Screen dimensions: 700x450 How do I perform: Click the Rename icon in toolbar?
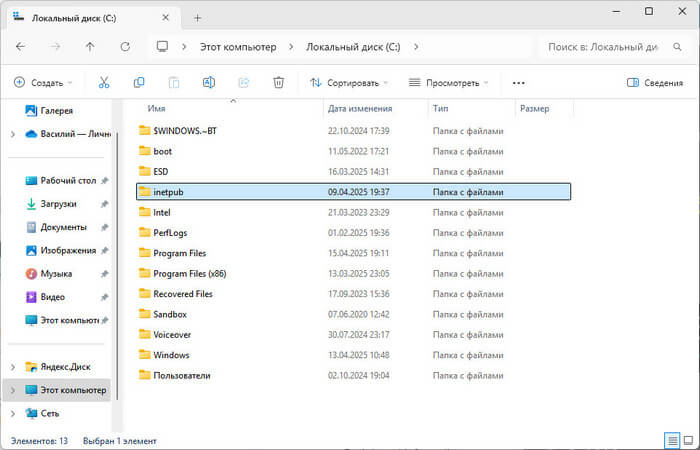(x=209, y=83)
